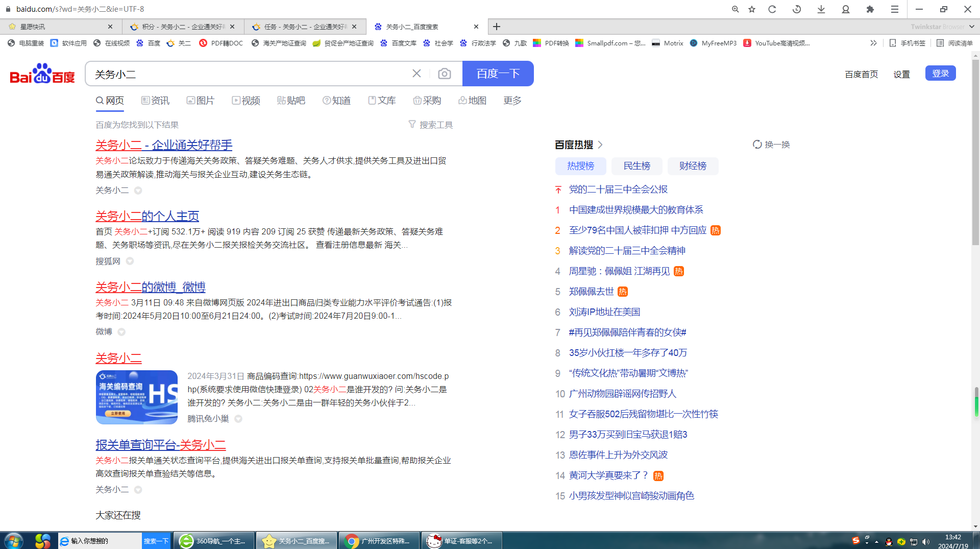
Task: Switch to the 图片 search tab
Action: point(200,101)
